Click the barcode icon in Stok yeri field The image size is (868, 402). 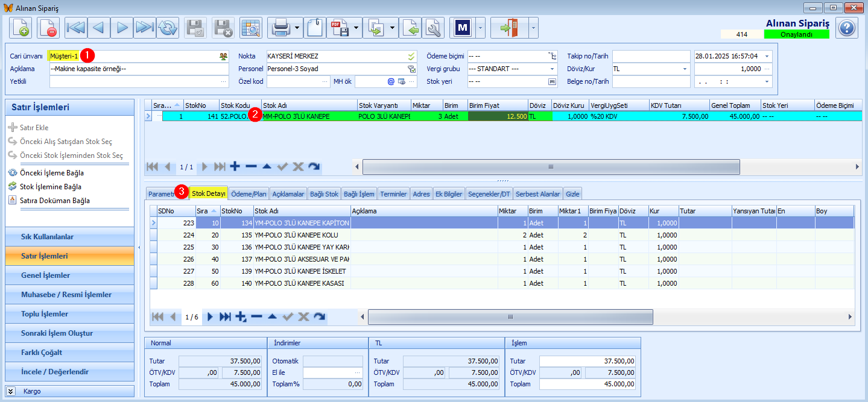click(x=551, y=81)
